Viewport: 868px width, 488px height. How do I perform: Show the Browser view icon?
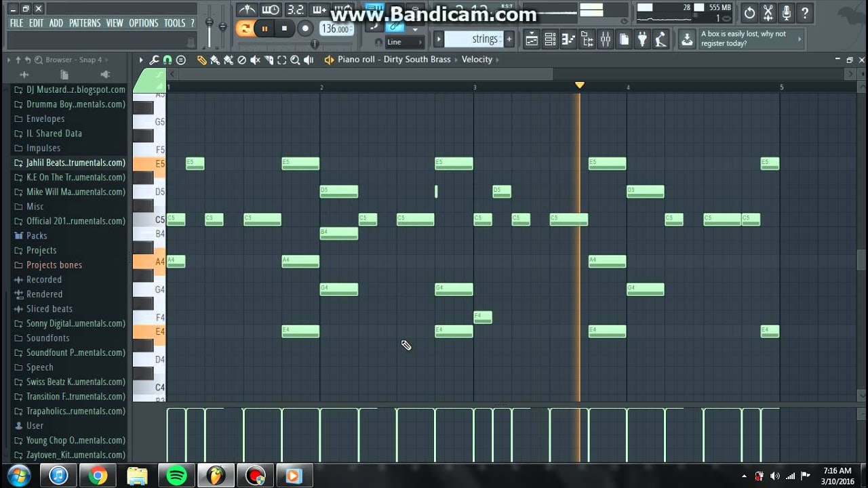click(x=587, y=39)
